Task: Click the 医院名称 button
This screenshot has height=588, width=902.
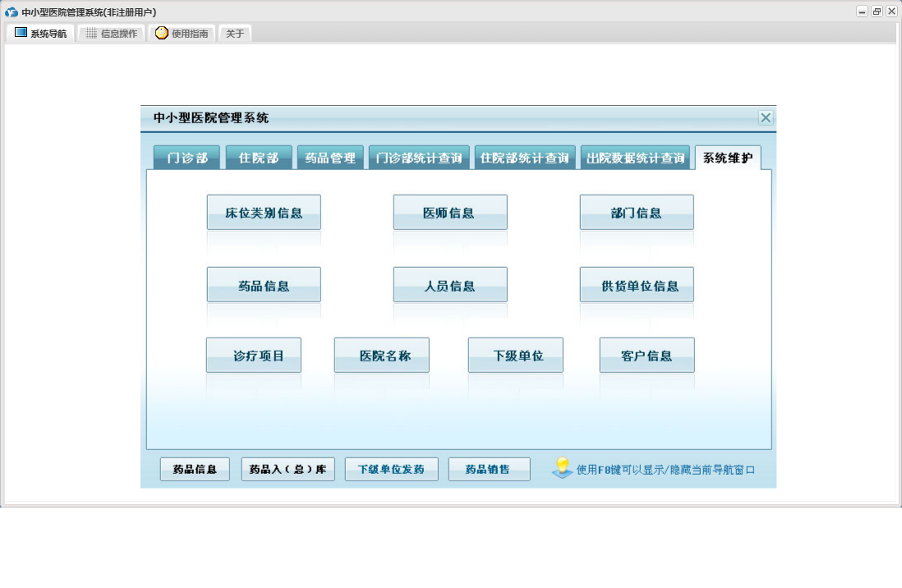Action: coord(381,356)
